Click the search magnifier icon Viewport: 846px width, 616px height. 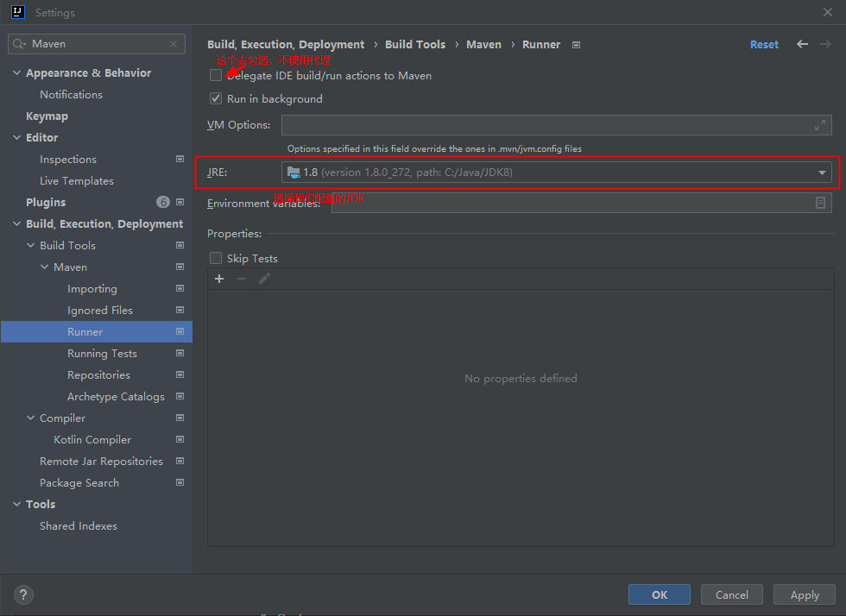tap(19, 44)
